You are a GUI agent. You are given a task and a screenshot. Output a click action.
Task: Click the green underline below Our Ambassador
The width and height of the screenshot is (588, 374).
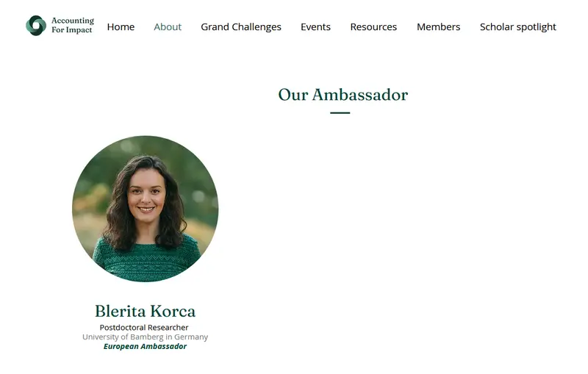(340, 112)
